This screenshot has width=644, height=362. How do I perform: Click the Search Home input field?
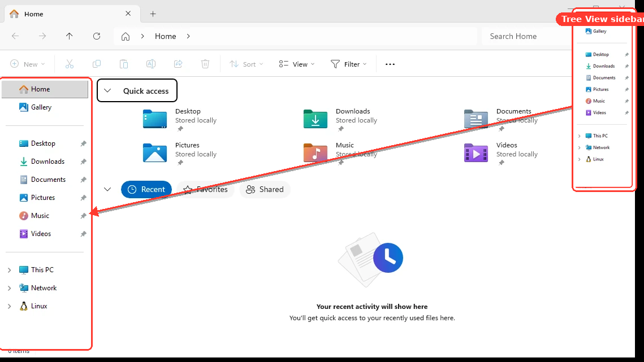(527, 36)
